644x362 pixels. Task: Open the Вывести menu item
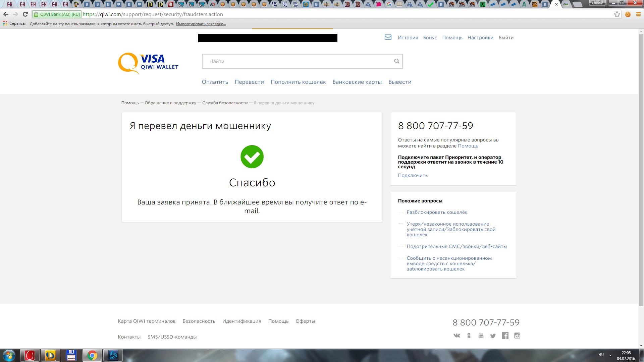click(399, 82)
